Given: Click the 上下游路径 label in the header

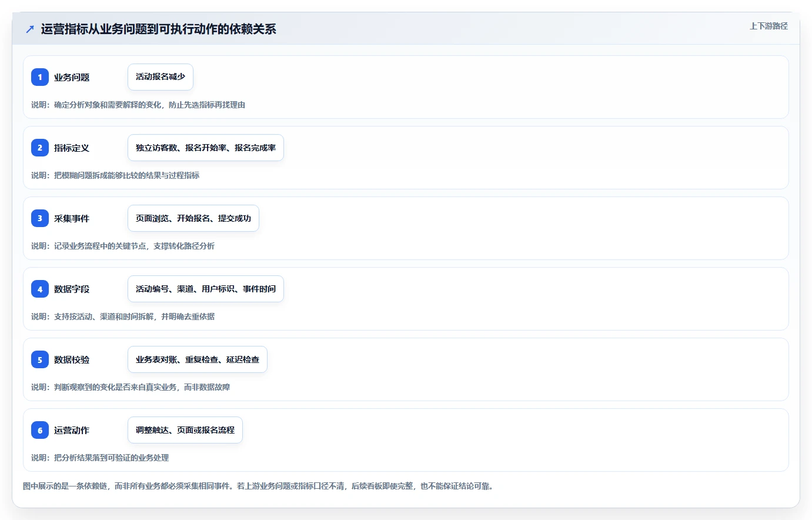Looking at the screenshot, I should coord(768,26).
